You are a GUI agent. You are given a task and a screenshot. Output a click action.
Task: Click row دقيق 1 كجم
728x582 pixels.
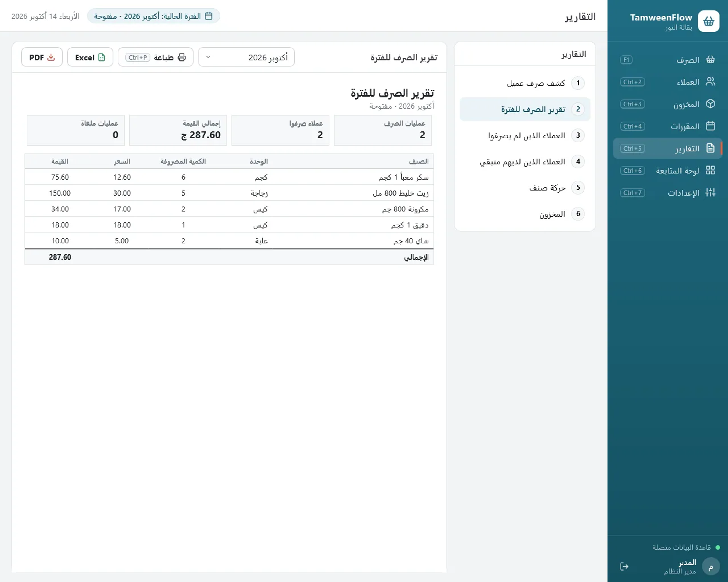click(229, 225)
